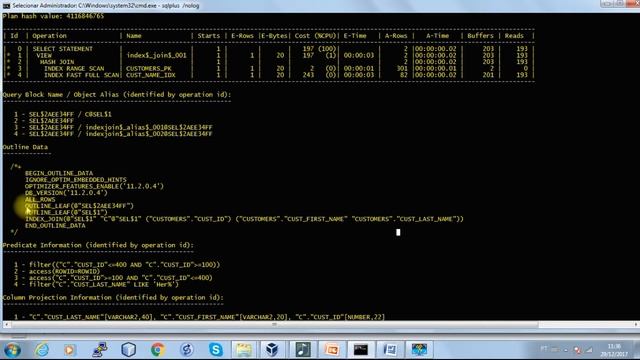This screenshot has width=640, height=360.
Task: Click the 'ALL_ROWS' hint line
Action: pyautogui.click(x=40, y=199)
